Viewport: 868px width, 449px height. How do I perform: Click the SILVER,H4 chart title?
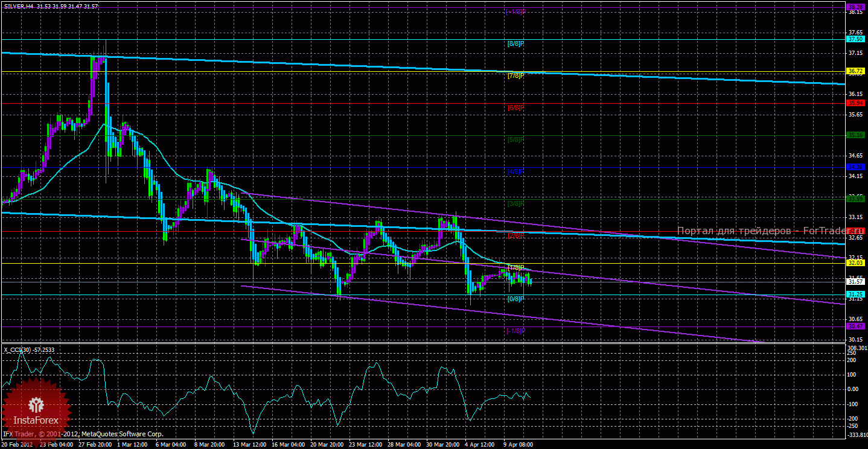tap(51, 5)
